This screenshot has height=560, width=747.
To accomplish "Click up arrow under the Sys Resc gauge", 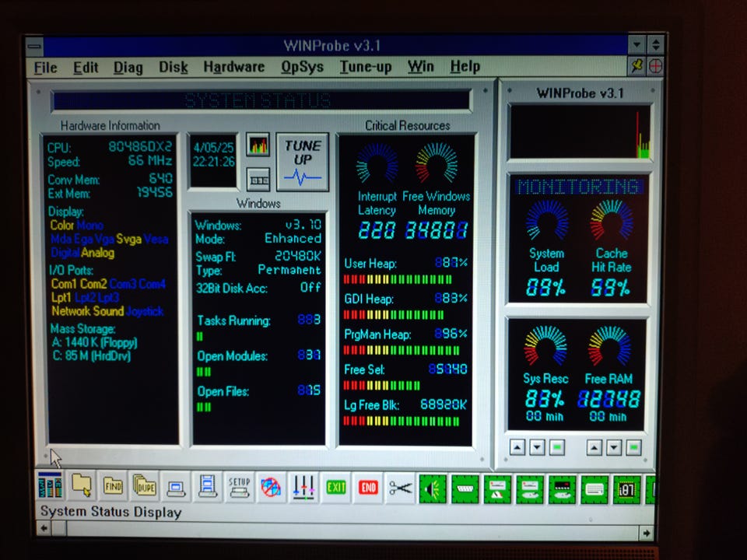I will (x=517, y=447).
